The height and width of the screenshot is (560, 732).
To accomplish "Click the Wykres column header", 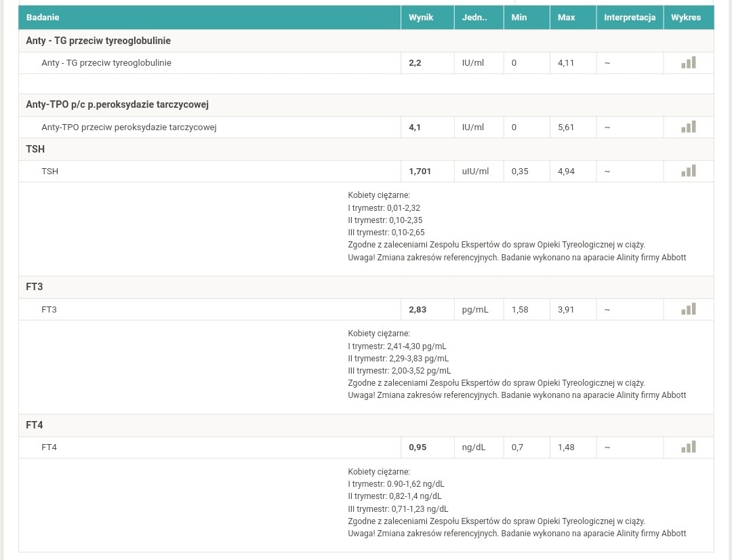I will coord(686,18).
